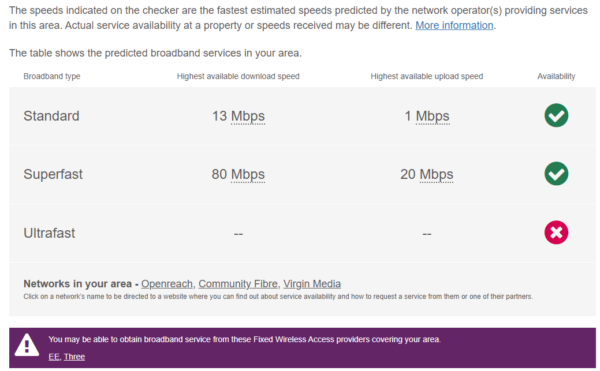Open the EE wireless provider link
Image resolution: width=600 pixels, height=371 pixels.
tap(54, 357)
